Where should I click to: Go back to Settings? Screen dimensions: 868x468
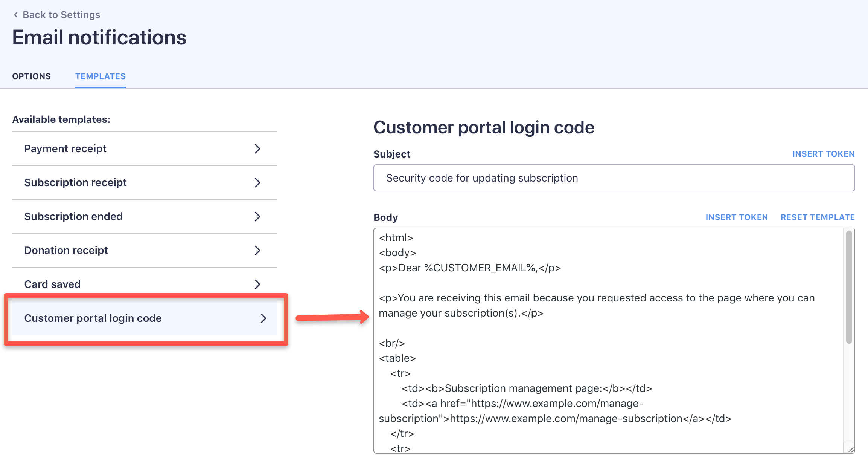pos(61,15)
